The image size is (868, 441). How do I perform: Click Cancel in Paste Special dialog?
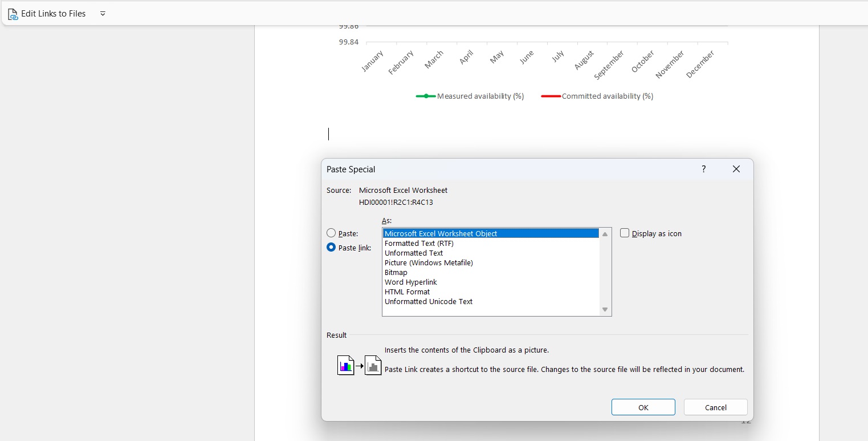pos(715,407)
